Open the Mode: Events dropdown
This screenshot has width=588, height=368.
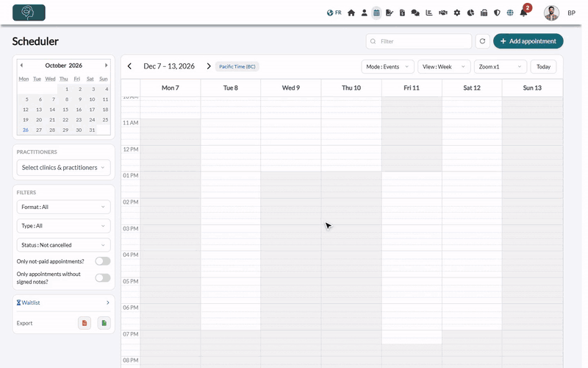point(387,66)
